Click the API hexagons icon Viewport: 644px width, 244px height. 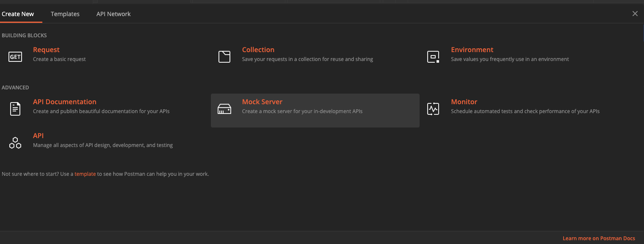(x=15, y=143)
